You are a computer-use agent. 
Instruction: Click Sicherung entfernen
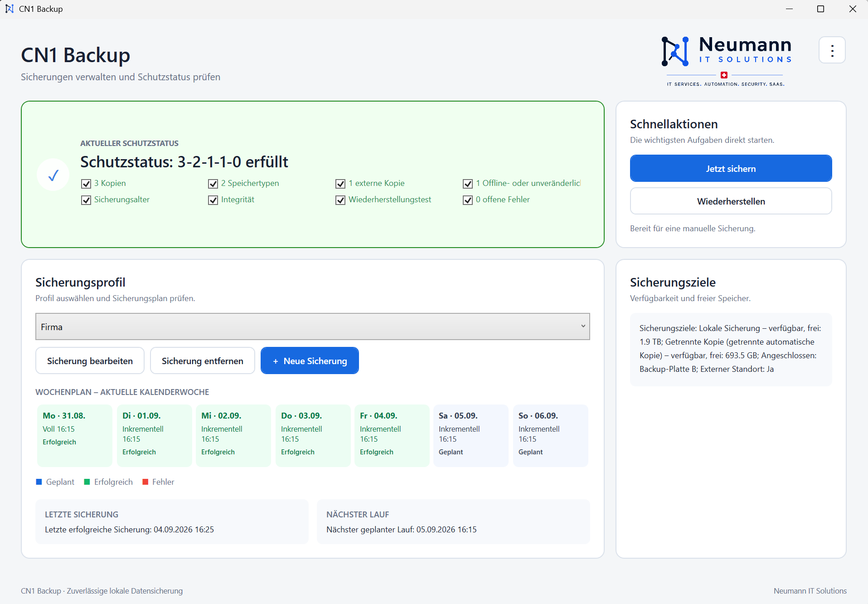click(x=203, y=361)
